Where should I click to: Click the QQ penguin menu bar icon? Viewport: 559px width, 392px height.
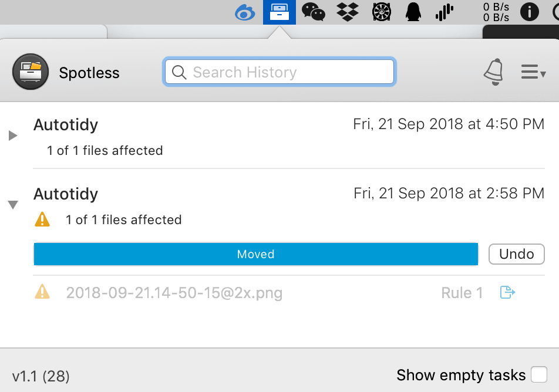[x=413, y=12]
